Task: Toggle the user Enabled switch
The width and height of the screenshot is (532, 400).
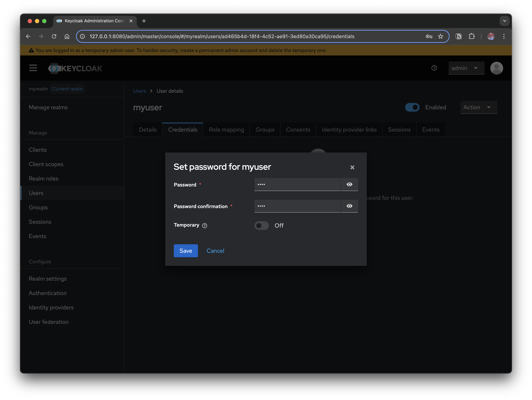Action: pyautogui.click(x=412, y=107)
